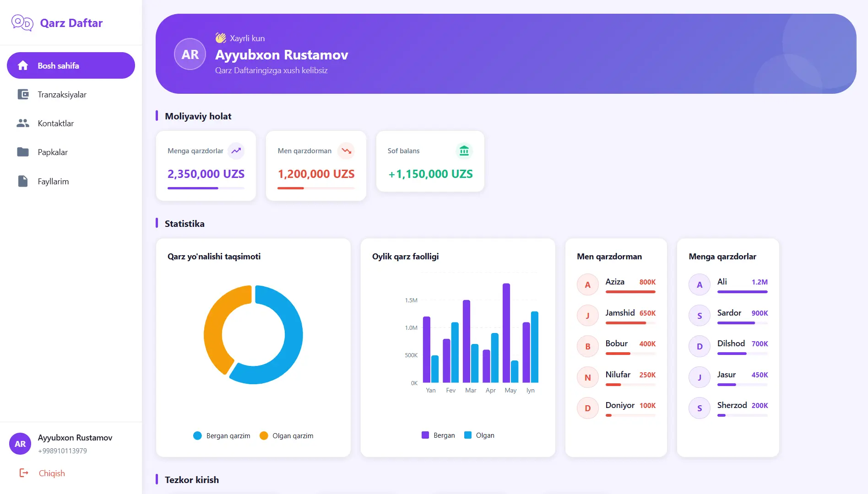Click the trending-down icon on Men qarzdorman card

click(346, 151)
